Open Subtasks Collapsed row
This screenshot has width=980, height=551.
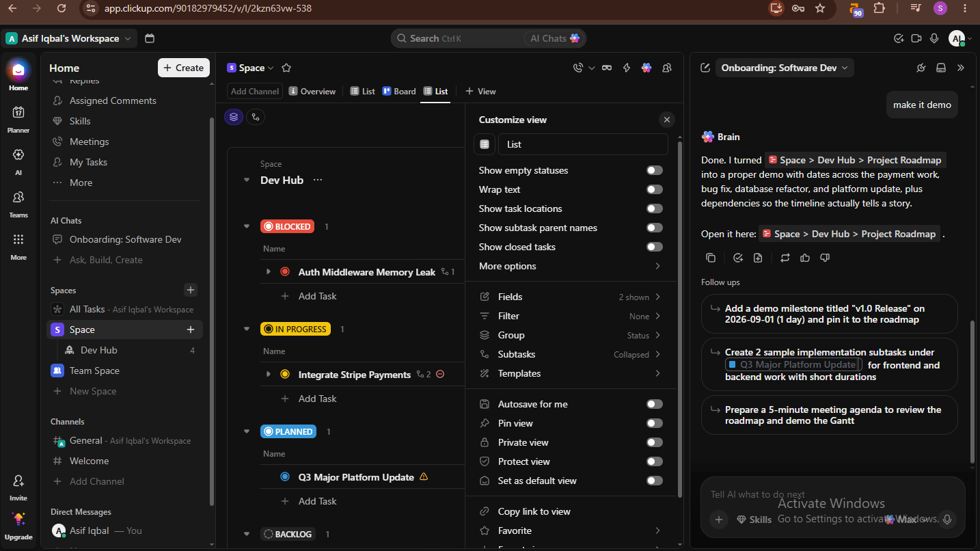(x=571, y=354)
